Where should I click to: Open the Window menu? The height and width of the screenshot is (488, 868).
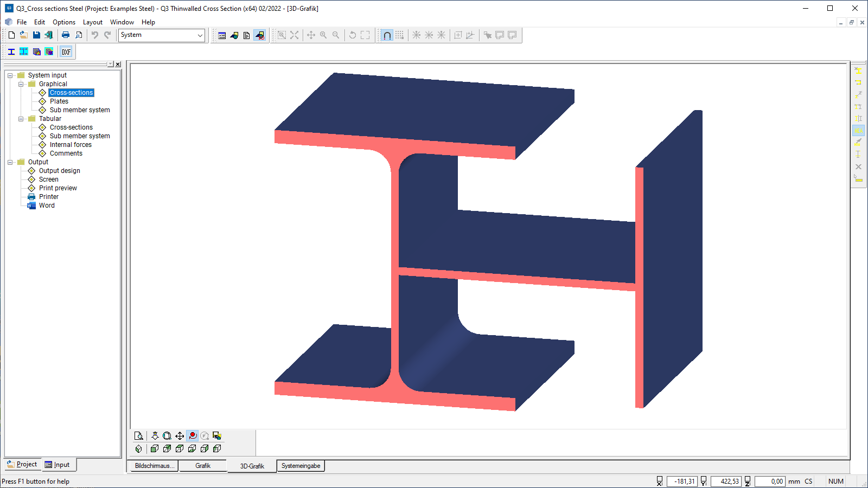[122, 22]
